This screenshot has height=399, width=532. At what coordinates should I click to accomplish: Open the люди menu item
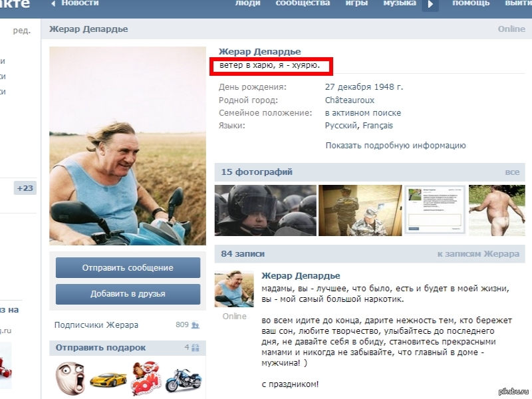247,3
